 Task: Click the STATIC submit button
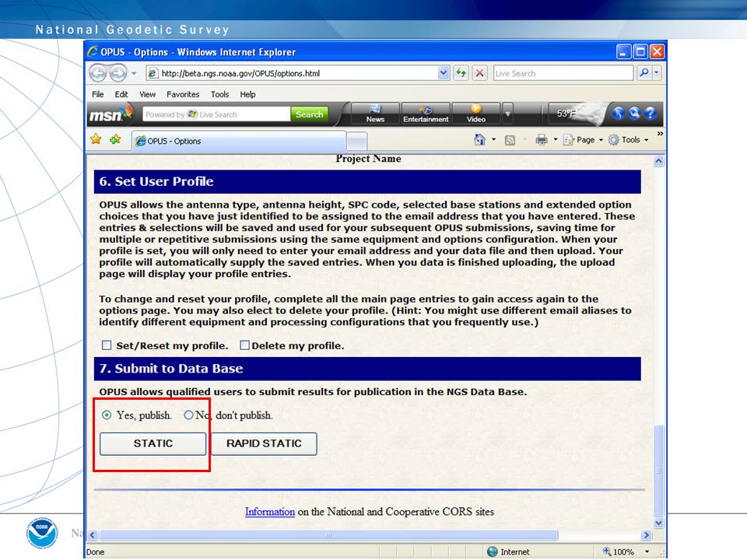point(153,443)
